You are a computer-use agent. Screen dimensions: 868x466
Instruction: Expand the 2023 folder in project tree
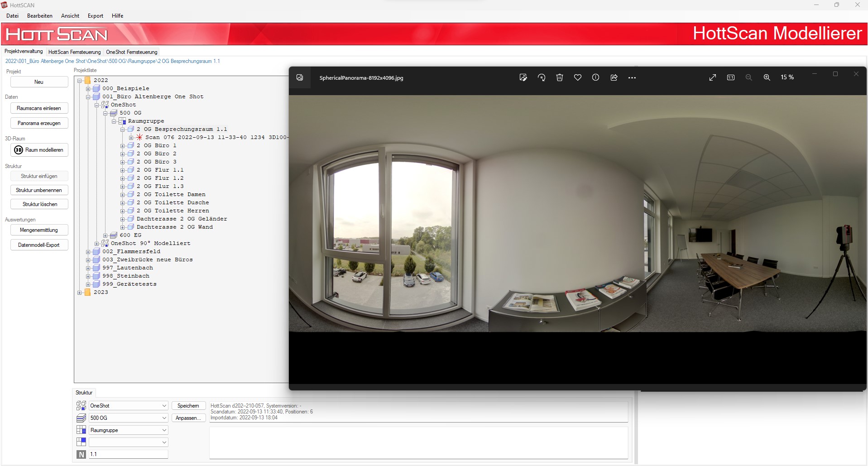pyautogui.click(x=80, y=293)
